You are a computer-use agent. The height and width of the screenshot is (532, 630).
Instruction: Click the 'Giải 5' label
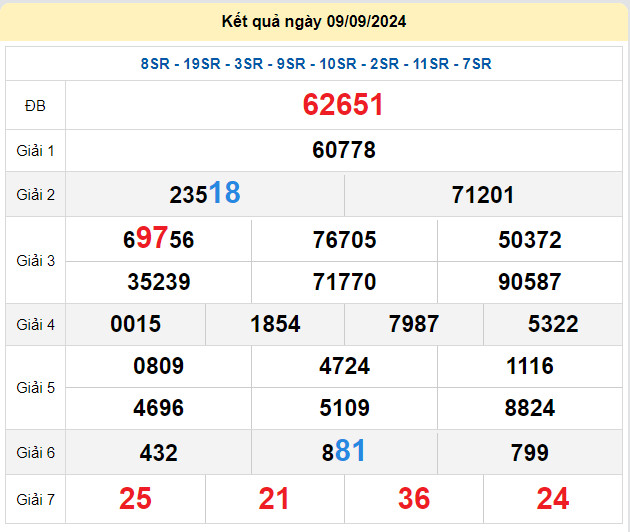(x=35, y=388)
